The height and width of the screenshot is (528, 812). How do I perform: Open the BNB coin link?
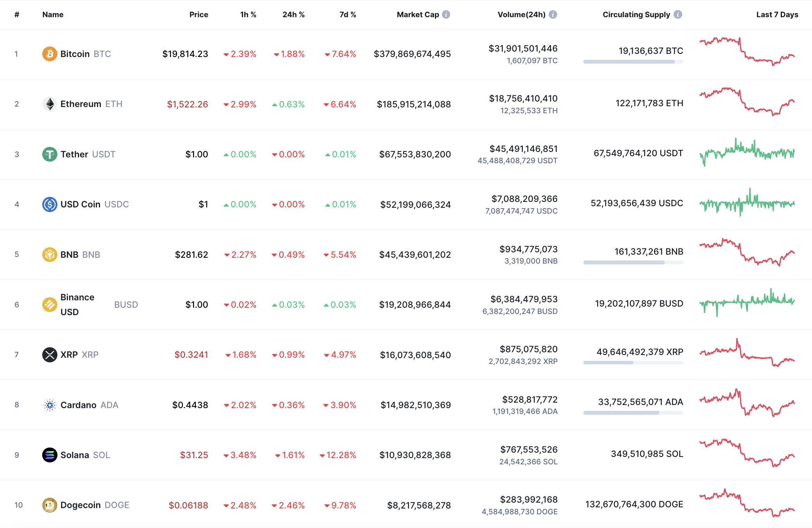[70, 255]
